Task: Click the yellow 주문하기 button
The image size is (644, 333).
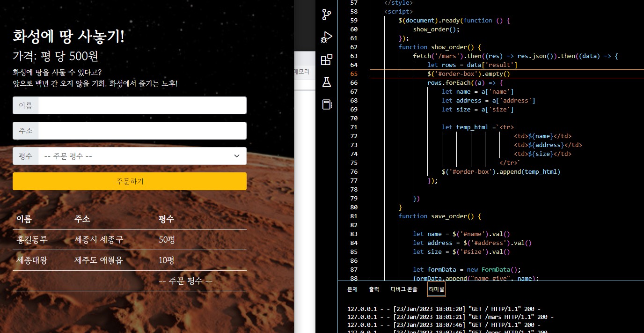Action: pyautogui.click(x=130, y=181)
